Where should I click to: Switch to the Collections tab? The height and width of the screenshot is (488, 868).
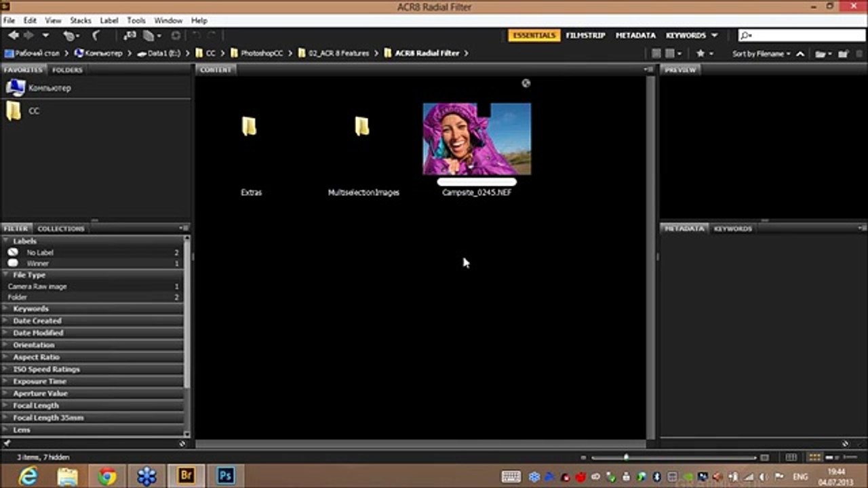coord(61,228)
